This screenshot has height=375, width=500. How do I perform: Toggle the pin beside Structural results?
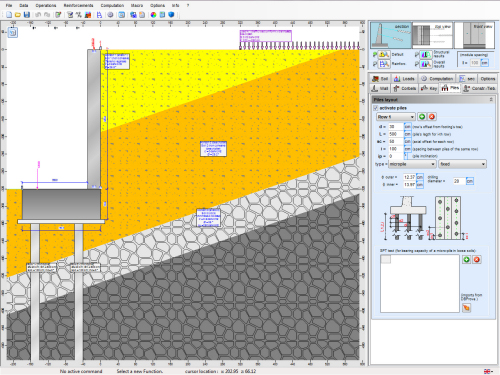(417, 54)
